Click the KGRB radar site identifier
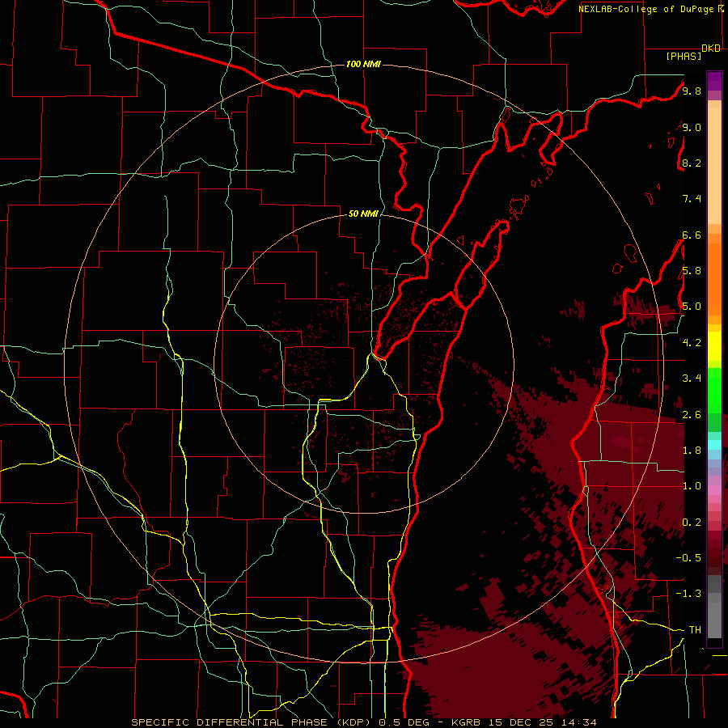 click(x=467, y=722)
